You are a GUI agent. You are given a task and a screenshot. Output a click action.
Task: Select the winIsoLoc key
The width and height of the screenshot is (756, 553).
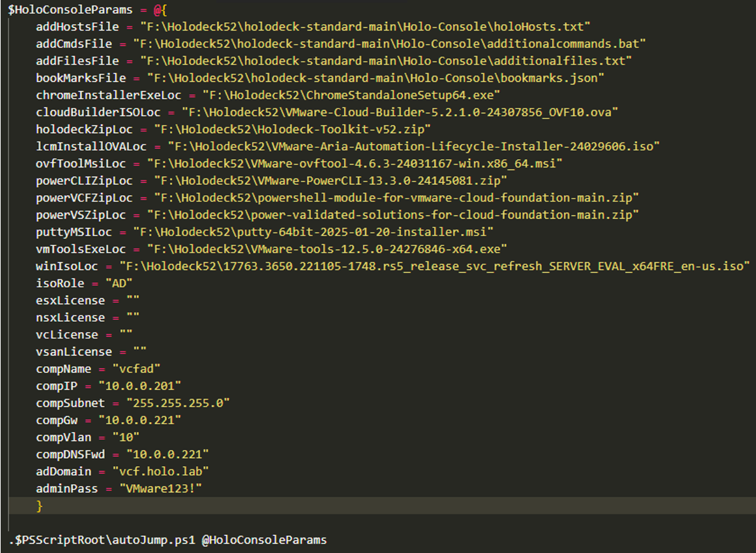pos(67,266)
